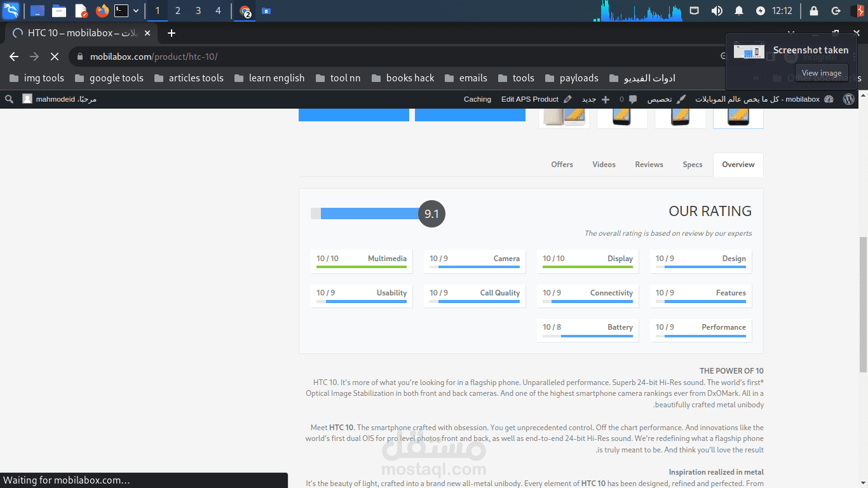The width and height of the screenshot is (868, 488).
Task: Click the جديد new content item
Action: point(595,99)
